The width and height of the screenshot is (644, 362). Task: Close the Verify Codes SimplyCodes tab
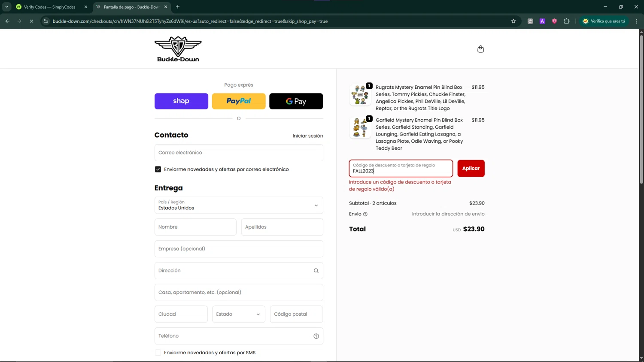tap(85, 7)
